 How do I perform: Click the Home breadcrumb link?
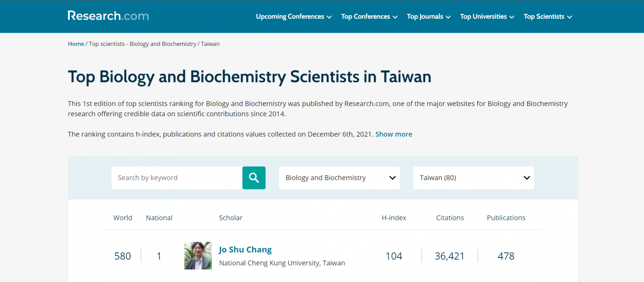point(76,44)
